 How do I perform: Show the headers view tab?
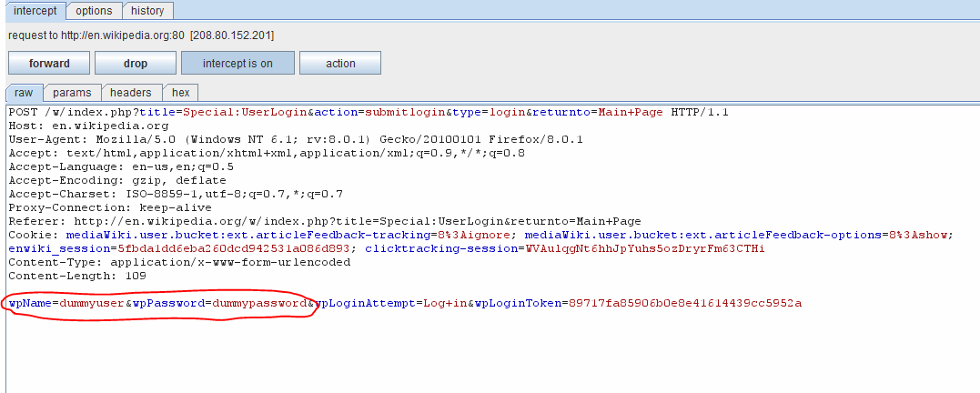tap(131, 93)
